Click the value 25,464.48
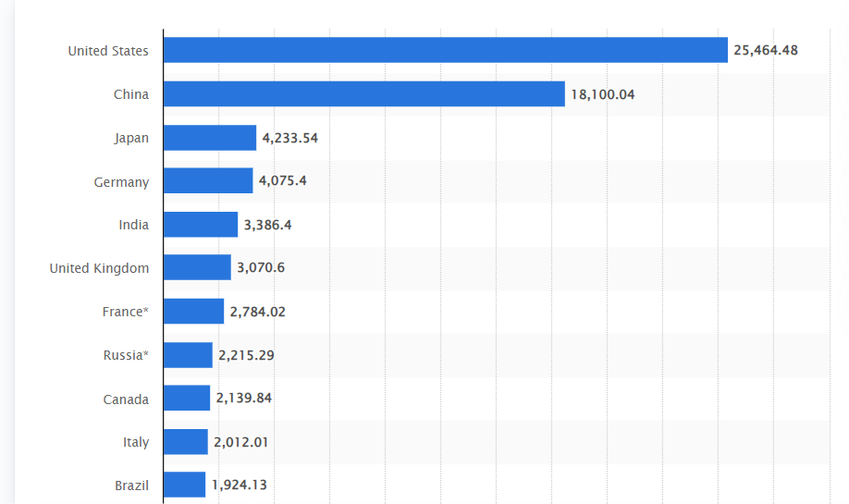Image resolution: width=849 pixels, height=504 pixels. coord(766,50)
